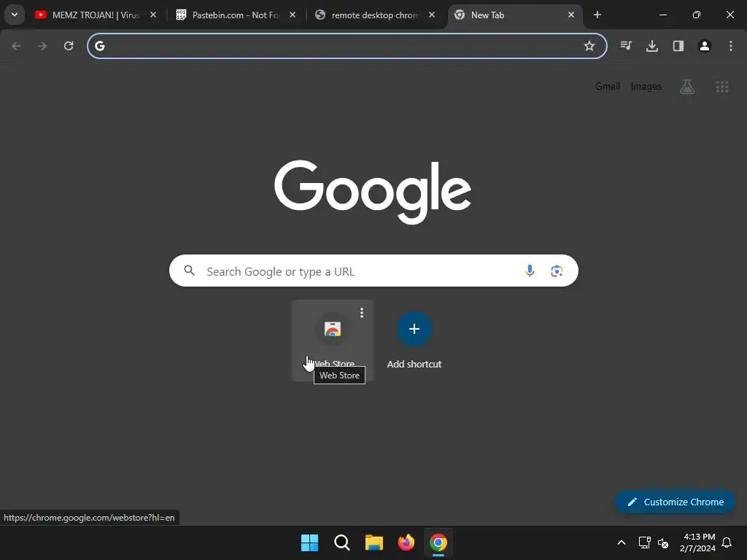This screenshot has width=747, height=560.
Task: Open the muted volume tray icon
Action: [663, 542]
